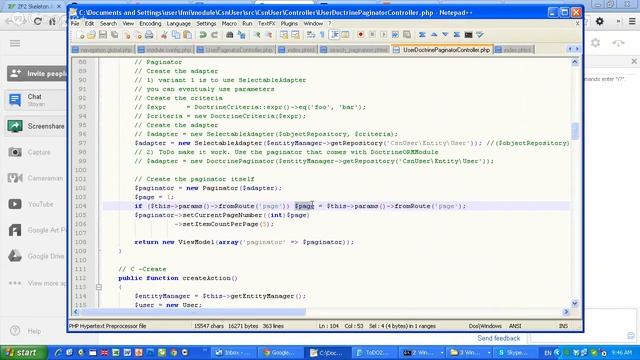Open the Skype taskbar button
The width and height of the screenshot is (640, 360).
coord(513,353)
